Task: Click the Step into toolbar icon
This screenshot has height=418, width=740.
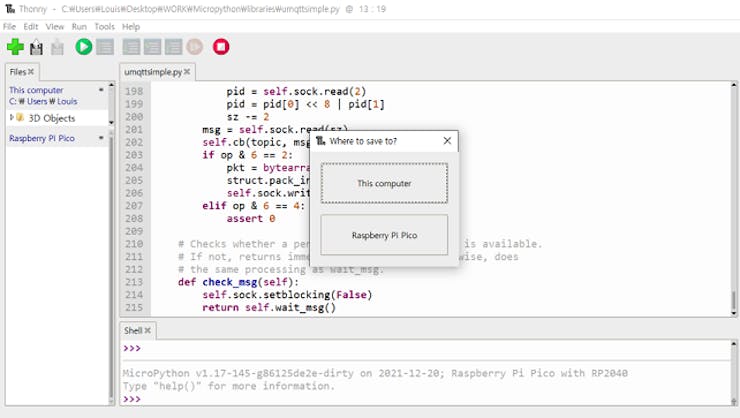Action: [152, 47]
